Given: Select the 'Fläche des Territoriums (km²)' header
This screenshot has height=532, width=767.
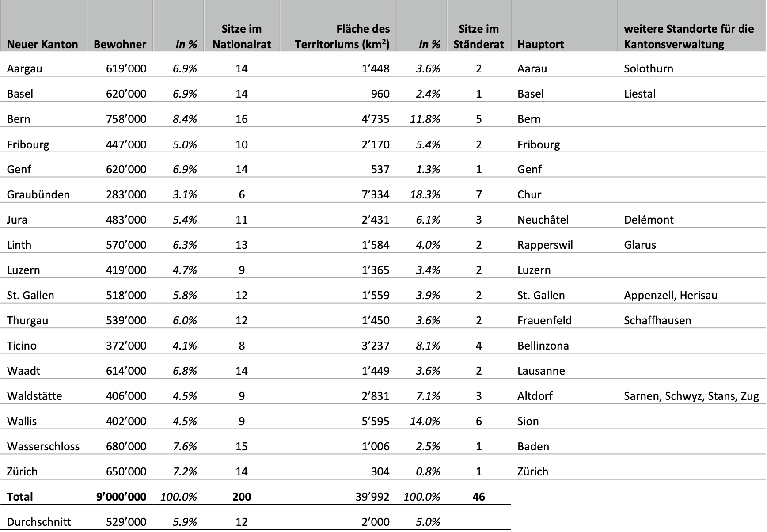Looking at the screenshot, I should pyautogui.click(x=342, y=37).
